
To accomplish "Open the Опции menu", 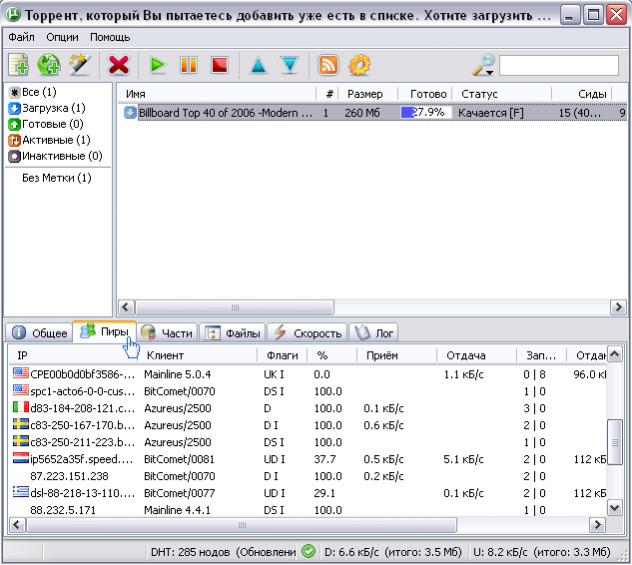I will [x=63, y=37].
